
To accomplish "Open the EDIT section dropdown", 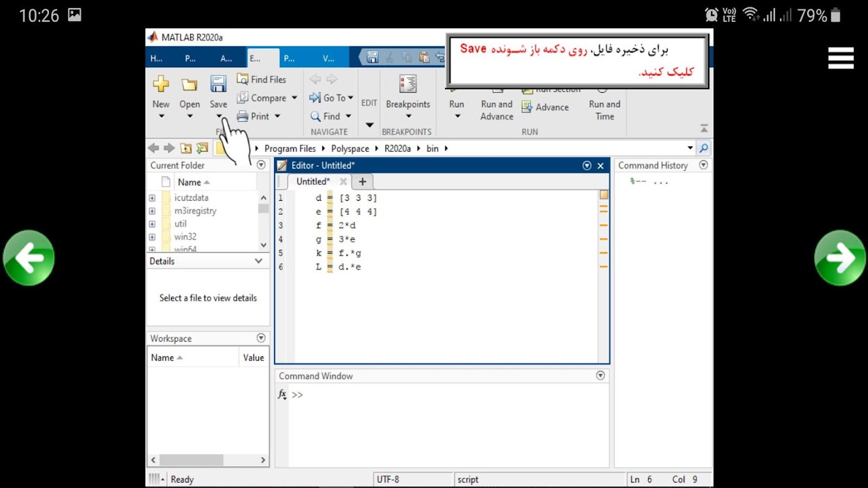I will coord(369,125).
